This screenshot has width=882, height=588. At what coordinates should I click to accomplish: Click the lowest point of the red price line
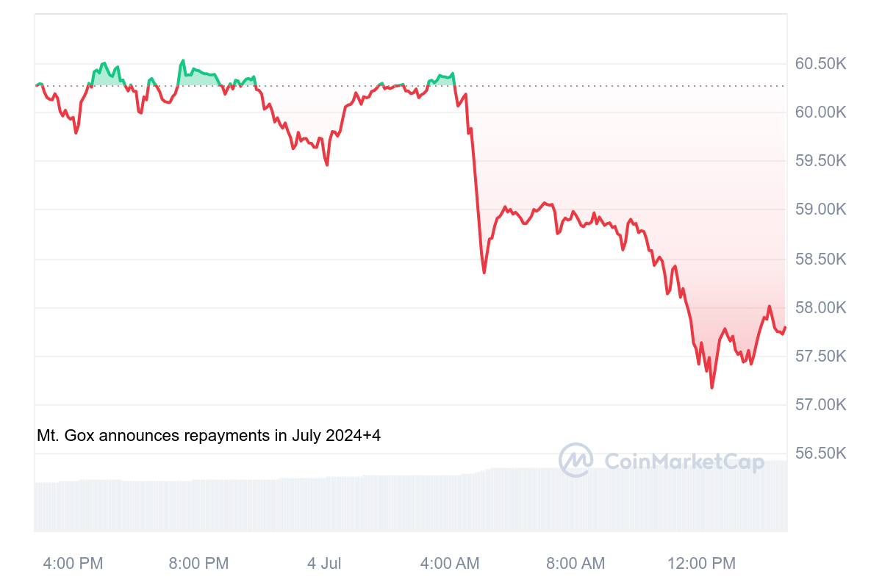click(711, 387)
